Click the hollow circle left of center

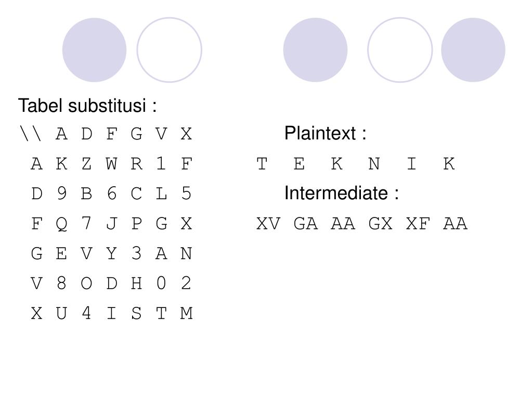click(170, 50)
